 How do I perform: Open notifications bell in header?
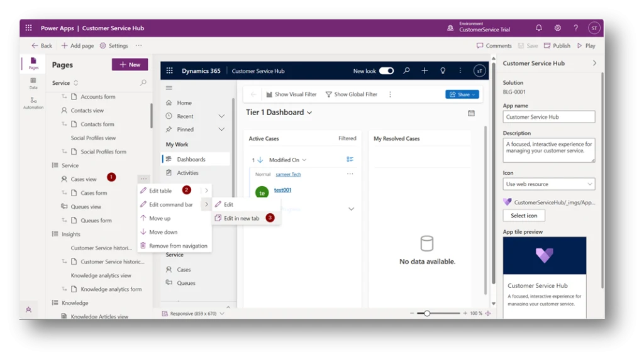(x=538, y=28)
